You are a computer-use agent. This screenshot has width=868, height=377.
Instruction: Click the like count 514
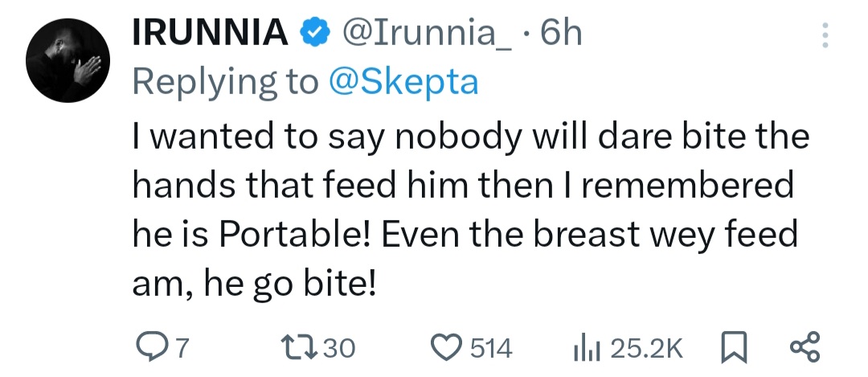490,348
